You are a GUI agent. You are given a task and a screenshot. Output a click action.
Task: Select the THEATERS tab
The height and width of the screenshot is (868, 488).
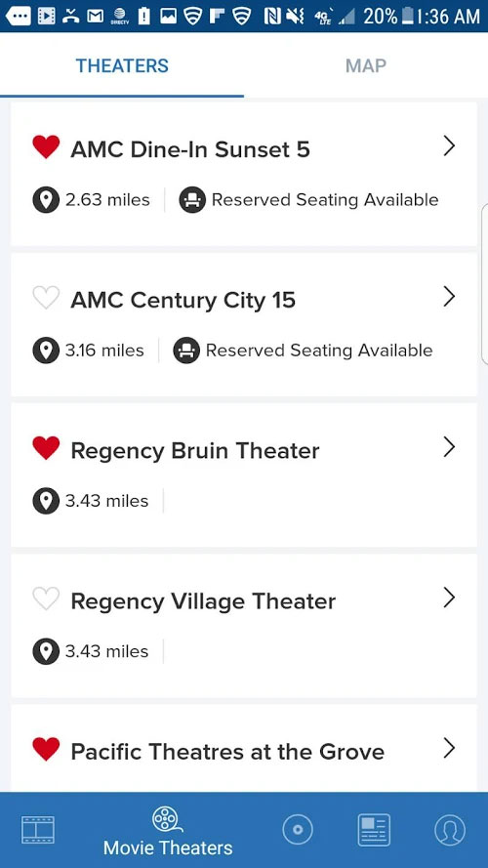pyautogui.click(x=122, y=65)
